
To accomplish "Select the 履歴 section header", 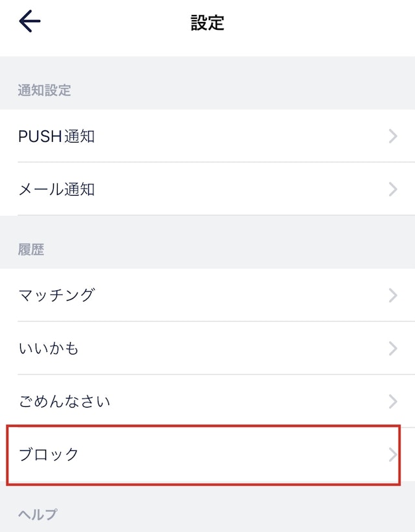I will click(x=31, y=249).
